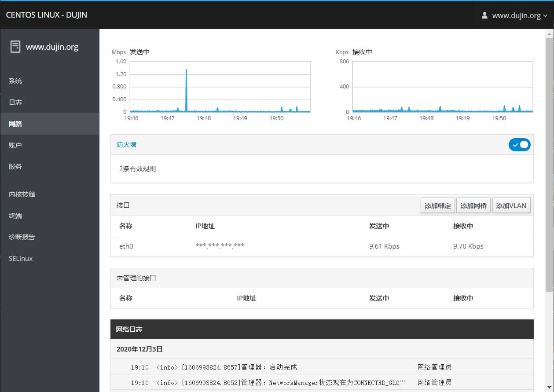
Task: Click the server icon beside www.dujin.org
Action: click(x=15, y=47)
